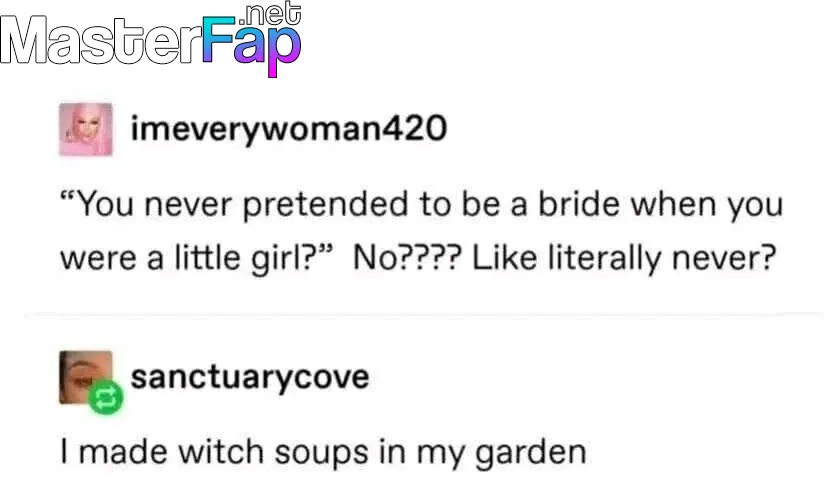Select the "I made witch soups" reply text

[323, 453]
